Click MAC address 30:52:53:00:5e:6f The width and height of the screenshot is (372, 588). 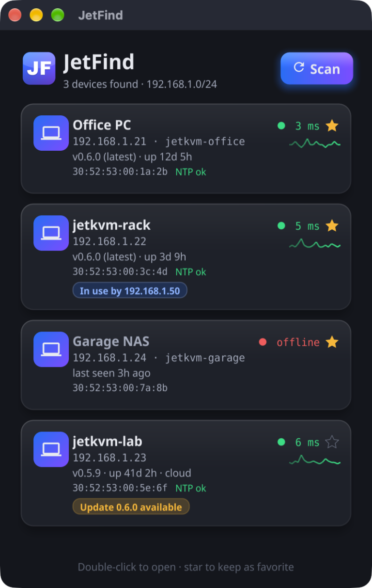[x=120, y=488]
